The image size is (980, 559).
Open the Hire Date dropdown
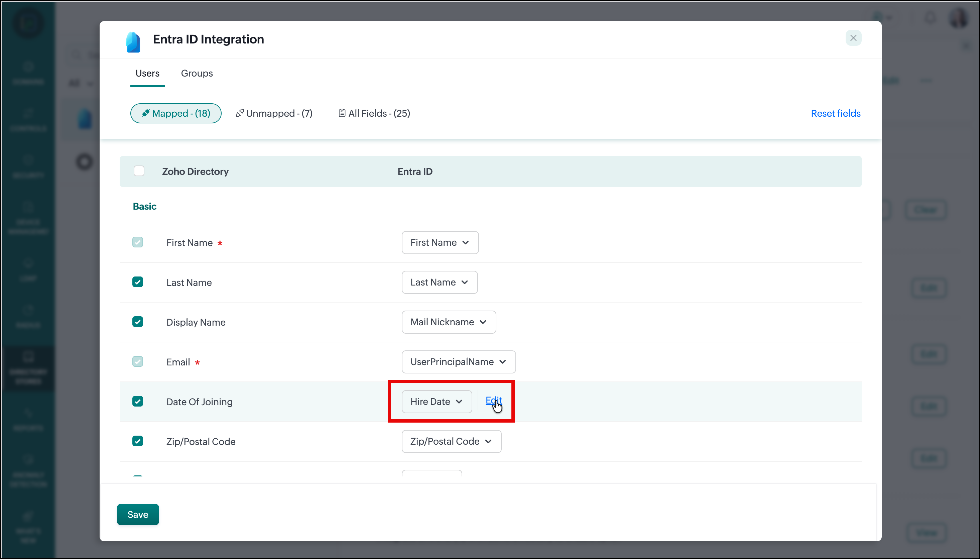pos(436,402)
